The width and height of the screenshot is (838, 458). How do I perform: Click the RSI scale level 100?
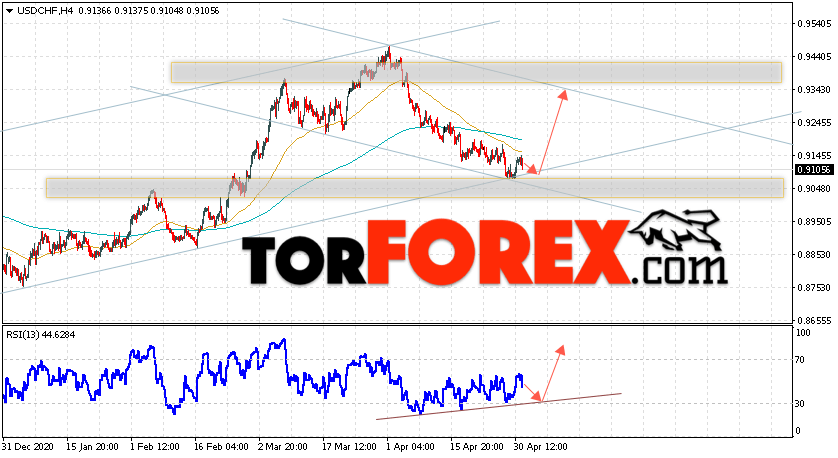point(803,333)
